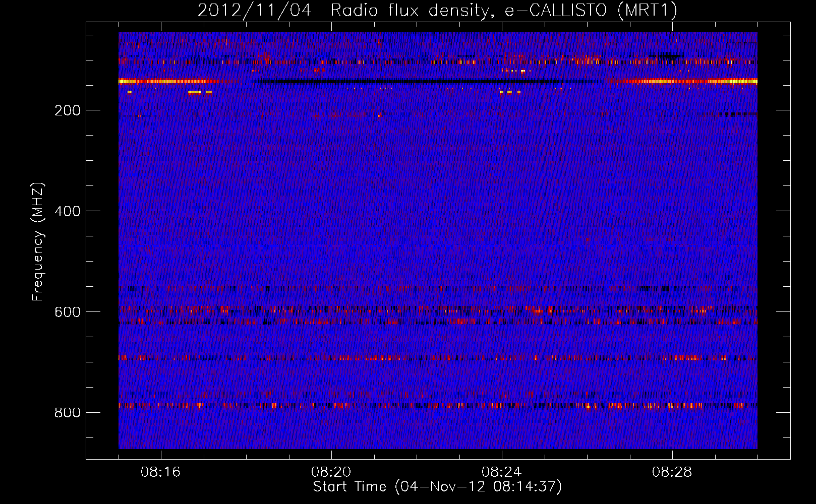Click the 08:24 time tick label
The height and width of the screenshot is (504, 816).
pos(502,472)
